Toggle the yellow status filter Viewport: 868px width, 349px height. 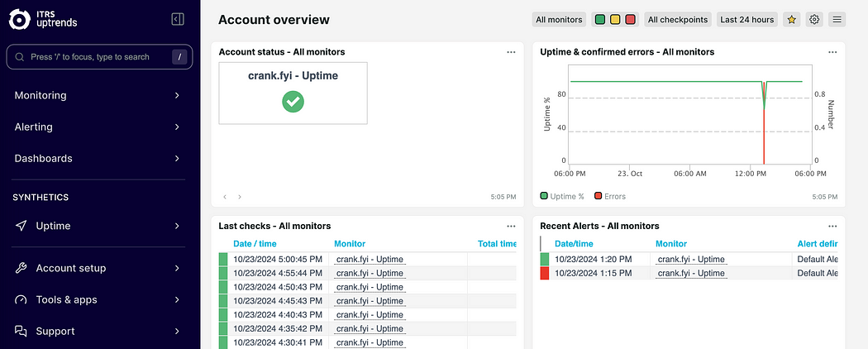[615, 20]
